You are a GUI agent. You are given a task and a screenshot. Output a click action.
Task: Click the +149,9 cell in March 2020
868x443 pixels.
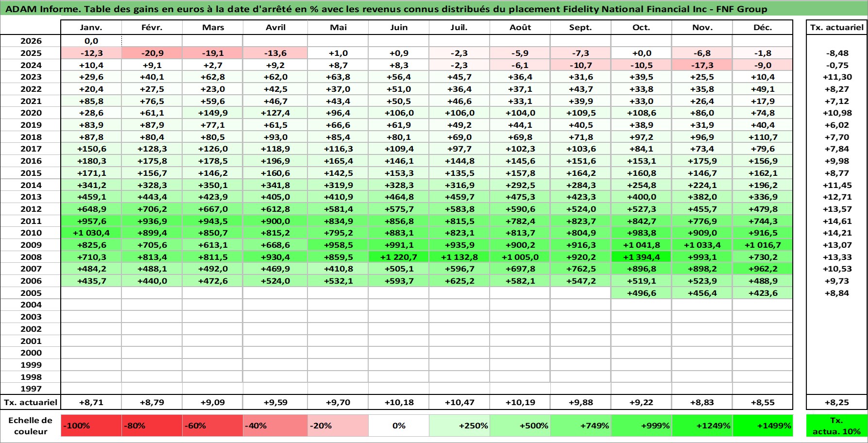tap(213, 113)
